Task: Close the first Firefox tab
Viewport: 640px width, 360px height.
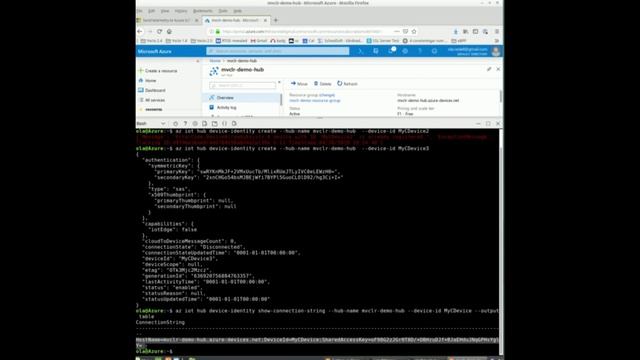Action: 196,20
